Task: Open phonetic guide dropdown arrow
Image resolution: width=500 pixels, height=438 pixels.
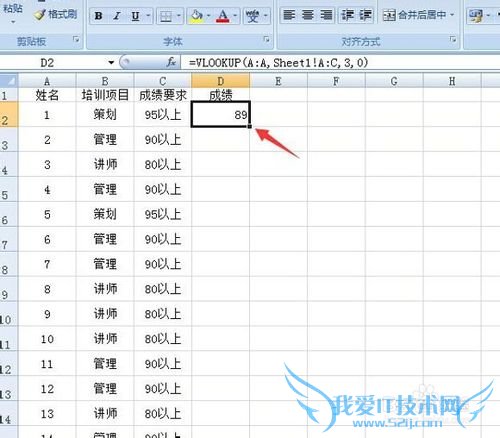Action: click(x=266, y=16)
